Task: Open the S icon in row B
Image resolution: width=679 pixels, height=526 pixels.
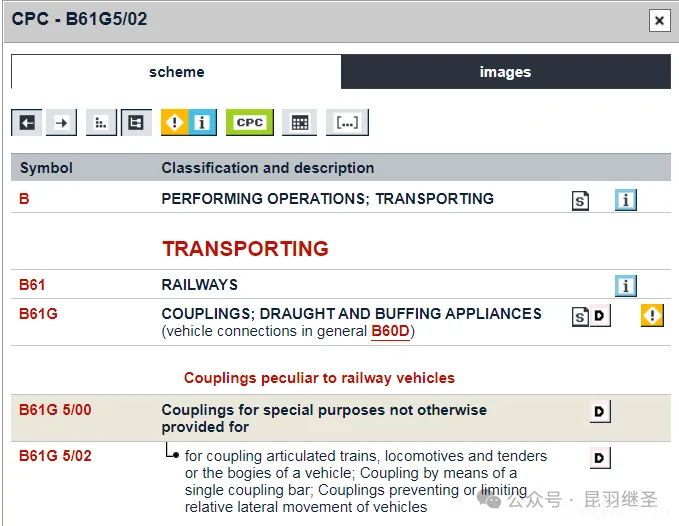Action: pos(580,200)
